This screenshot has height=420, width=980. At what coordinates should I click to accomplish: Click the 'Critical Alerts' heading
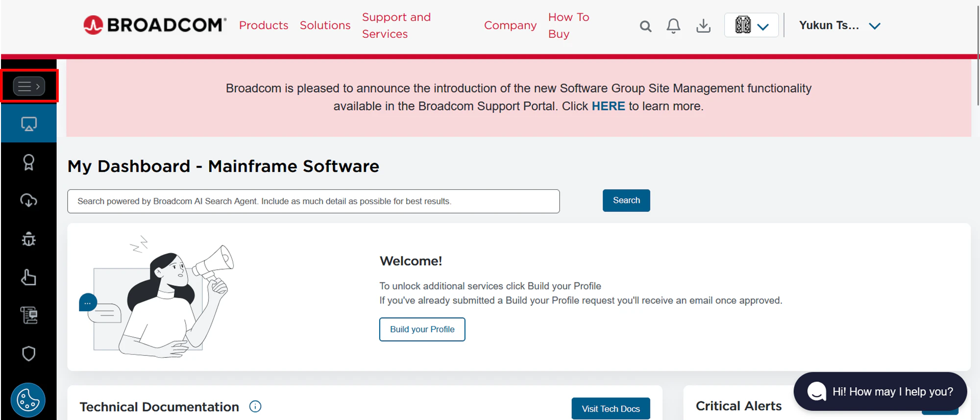tap(738, 406)
